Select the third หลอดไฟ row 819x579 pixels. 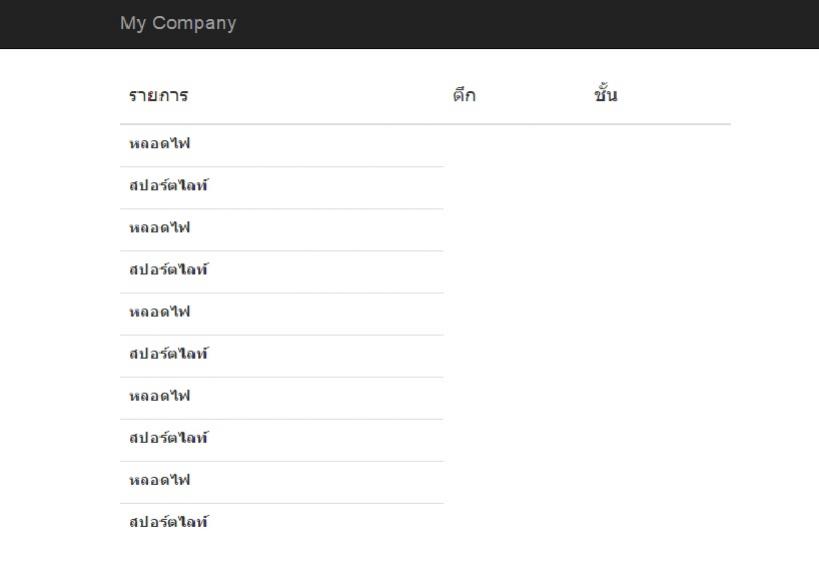click(x=282, y=314)
